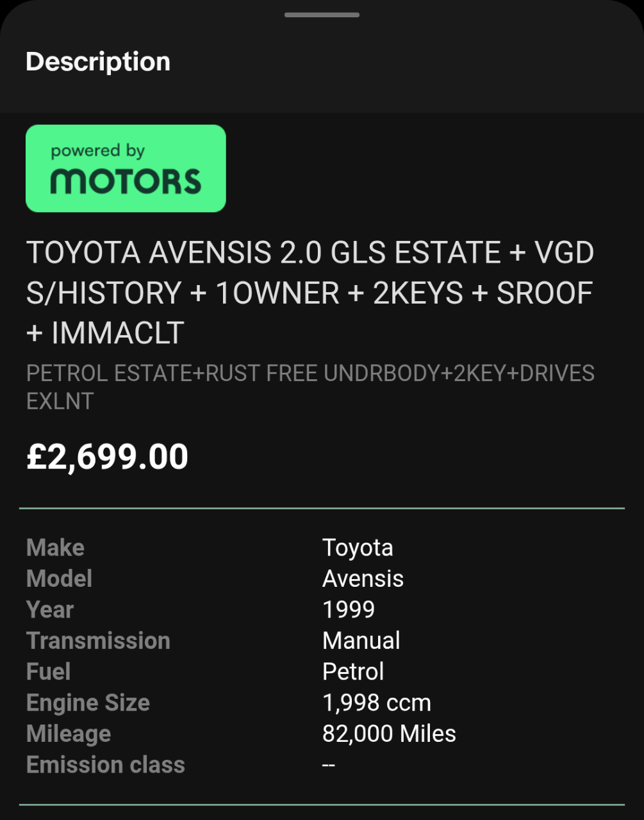Tap the Model label
The height and width of the screenshot is (820, 644).
[x=59, y=578]
